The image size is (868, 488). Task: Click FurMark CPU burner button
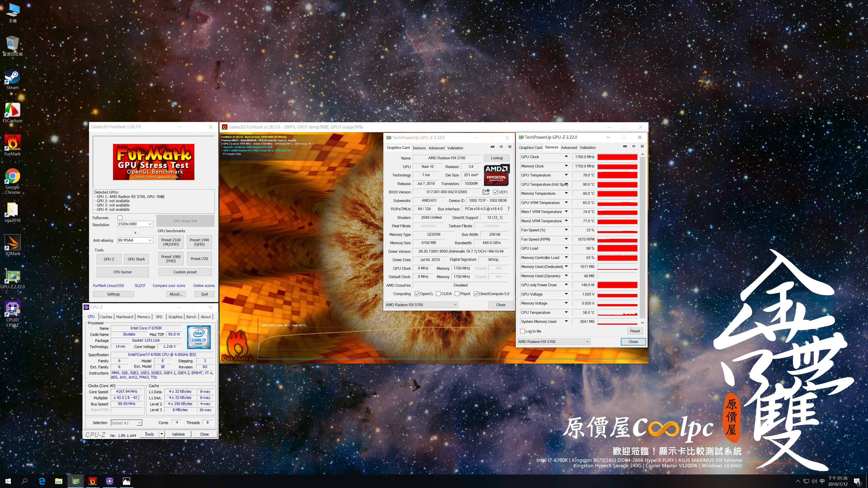(123, 272)
